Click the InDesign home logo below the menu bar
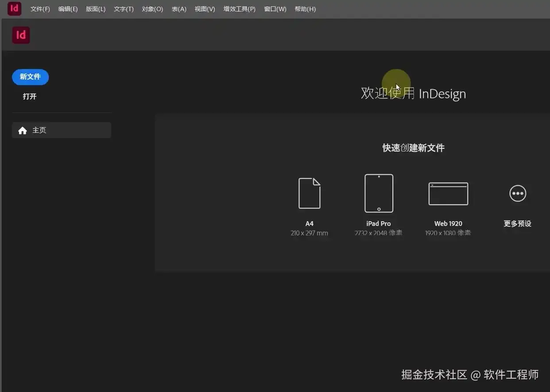 click(21, 35)
